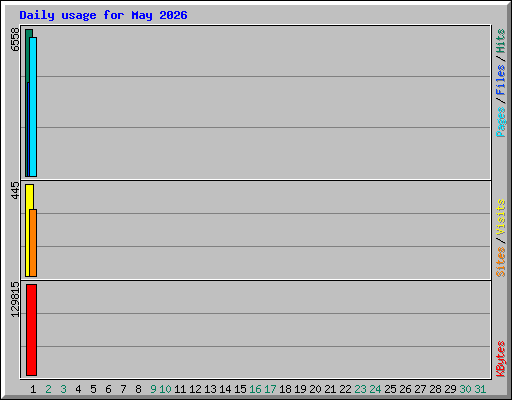Click the 6558 axis value
The height and width of the screenshot is (400, 512).
(15, 39)
